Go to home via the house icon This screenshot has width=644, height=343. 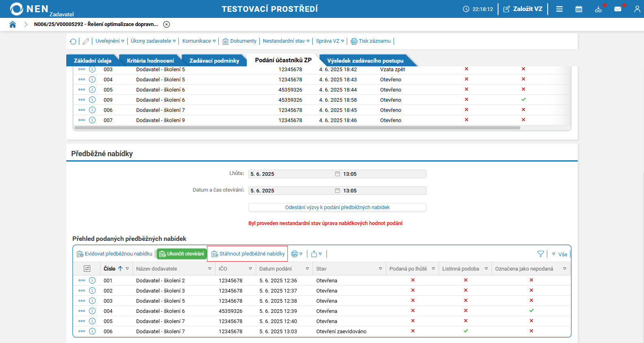[x=13, y=24]
